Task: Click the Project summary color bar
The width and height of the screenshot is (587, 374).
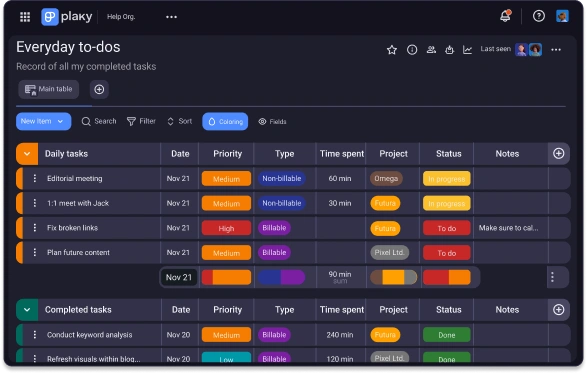Action: tap(393, 278)
